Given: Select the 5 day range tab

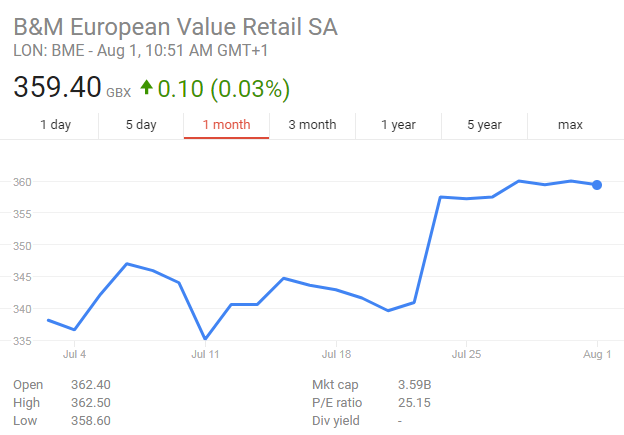Looking at the screenshot, I should click(141, 125).
